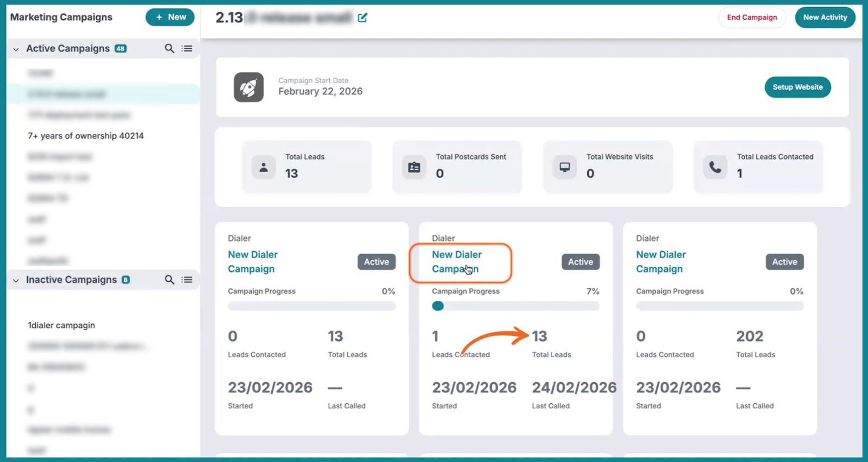Click the rocket campaign icon
This screenshot has height=462, width=868.
pyautogui.click(x=248, y=87)
